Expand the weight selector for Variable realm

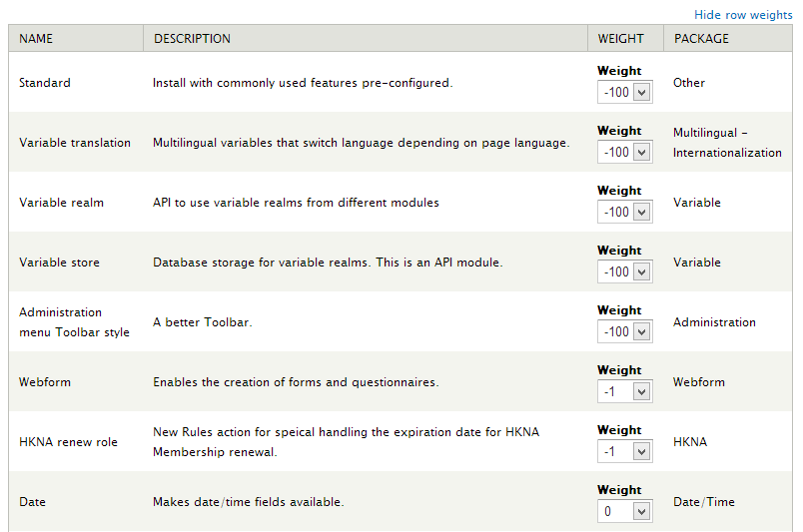coord(624,212)
